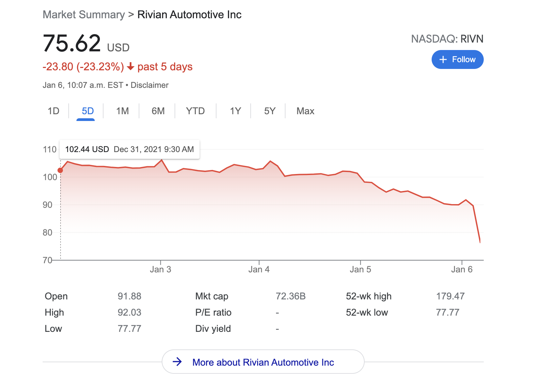The width and height of the screenshot is (548, 392).
Task: Click the Jan 4 axis label
Action: point(259,269)
